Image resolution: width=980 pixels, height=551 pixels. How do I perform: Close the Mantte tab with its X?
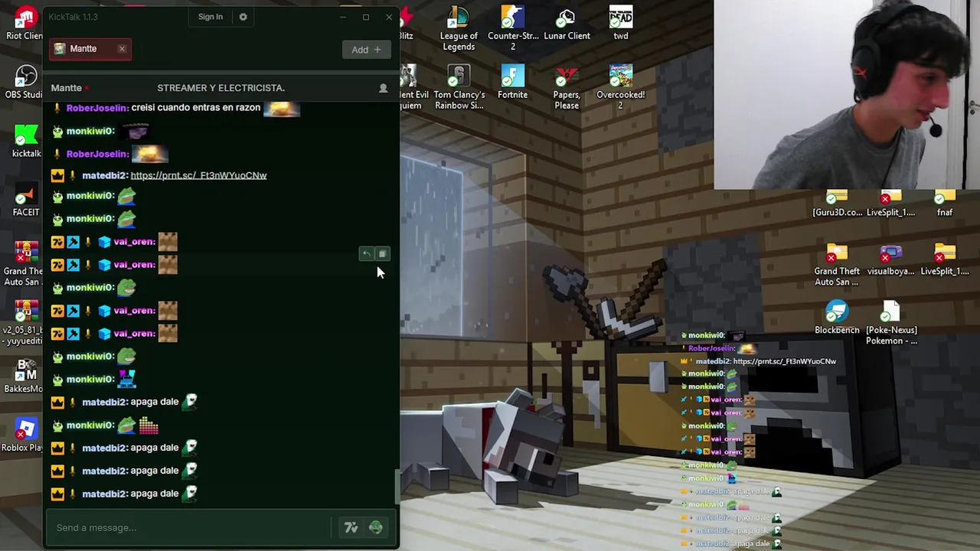pyautogui.click(x=122, y=49)
